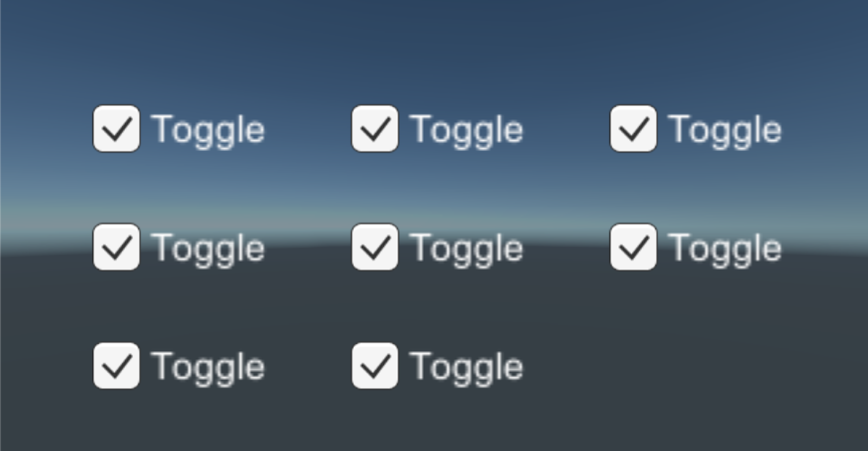Select the middle-row left "Toggle" label
The height and width of the screenshot is (451, 868).
208,249
